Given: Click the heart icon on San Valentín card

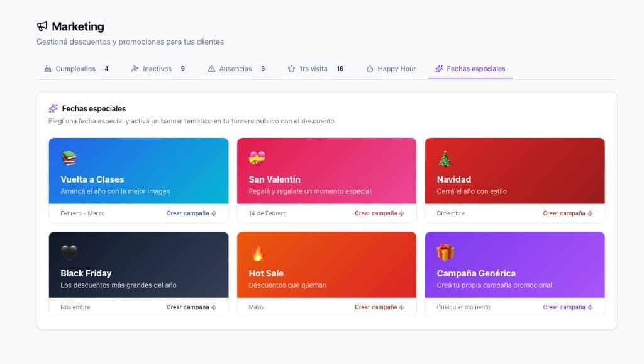Looking at the screenshot, I should click(x=257, y=159).
